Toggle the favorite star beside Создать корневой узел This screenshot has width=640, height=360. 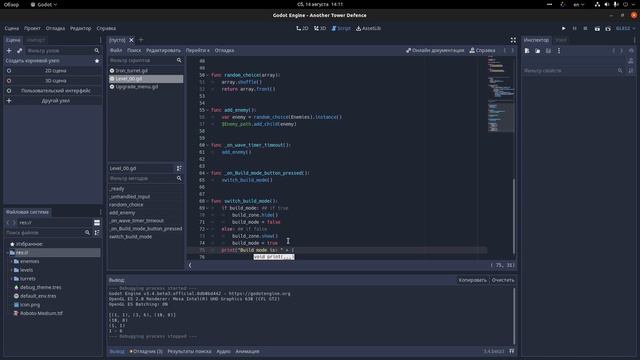coord(97,61)
